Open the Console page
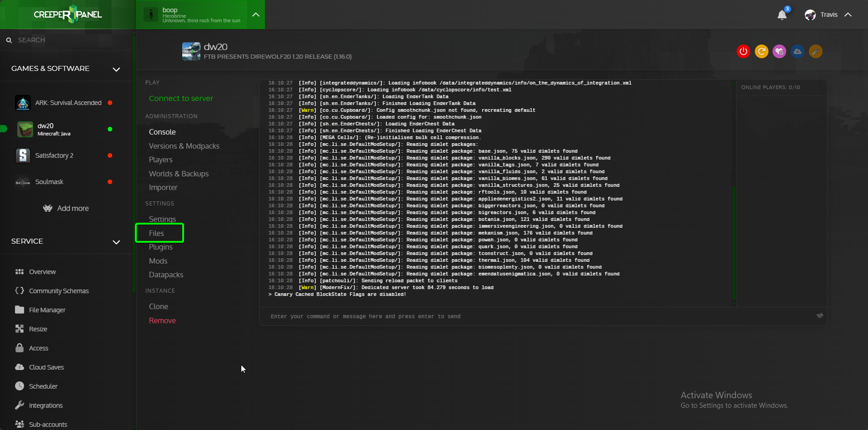This screenshot has height=430, width=868. click(162, 132)
